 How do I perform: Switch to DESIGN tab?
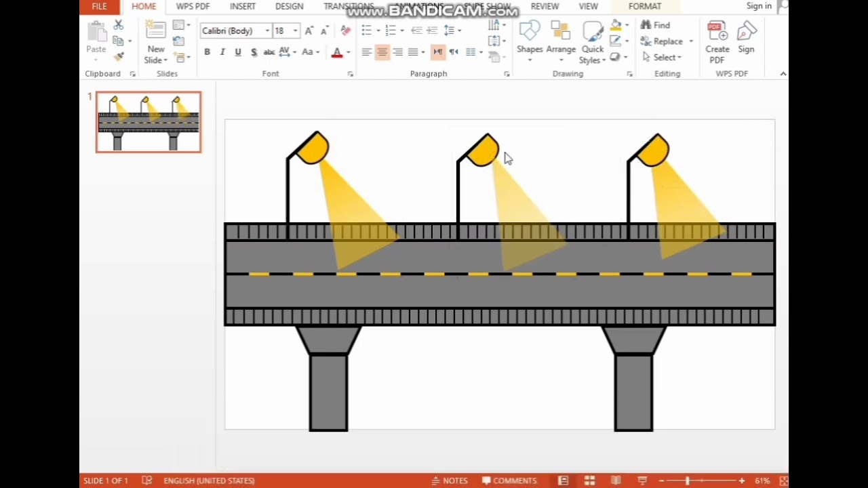[289, 7]
